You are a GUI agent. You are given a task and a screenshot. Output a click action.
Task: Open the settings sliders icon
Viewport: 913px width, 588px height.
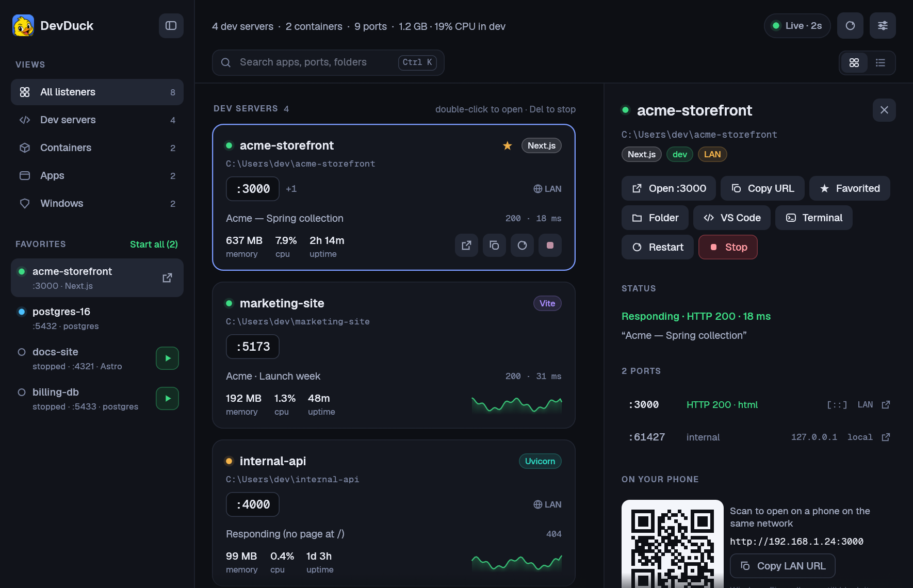tap(883, 26)
